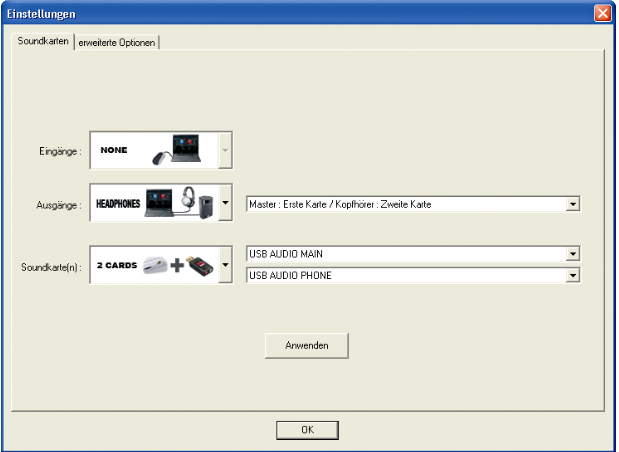Expand the Ausgänge HEADPHONES dropdown arrow
Viewport: 619px width, 452px height.
pyautogui.click(x=225, y=204)
